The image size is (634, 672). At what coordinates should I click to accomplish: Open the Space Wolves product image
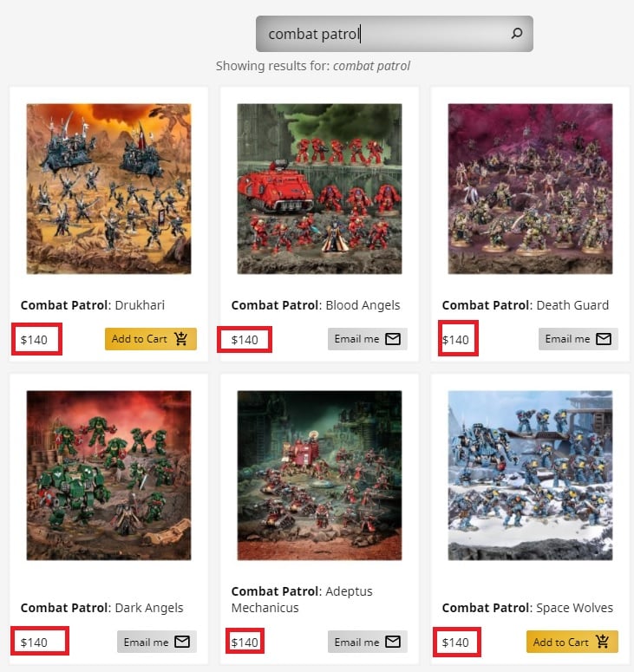tap(530, 475)
